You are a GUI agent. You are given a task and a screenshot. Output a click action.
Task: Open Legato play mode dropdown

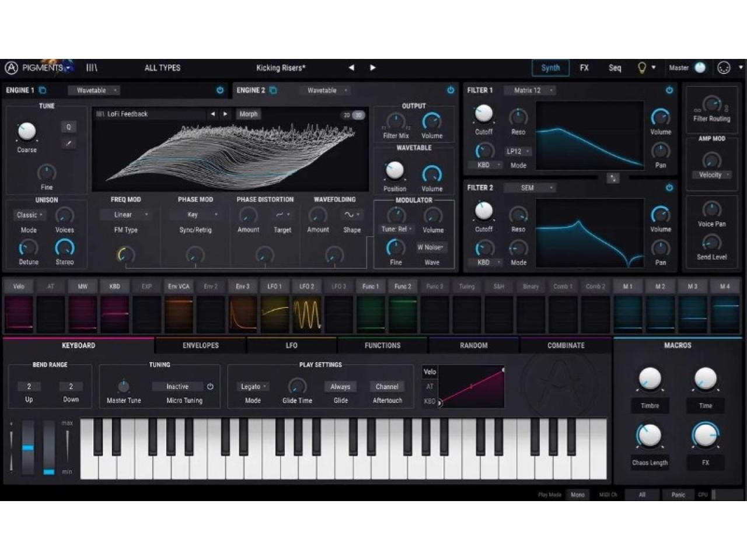click(x=253, y=387)
